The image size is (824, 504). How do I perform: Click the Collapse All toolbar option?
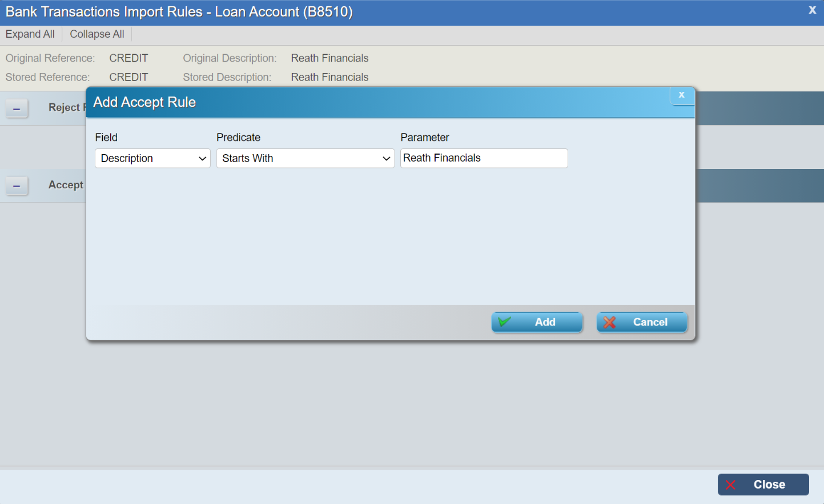(97, 34)
